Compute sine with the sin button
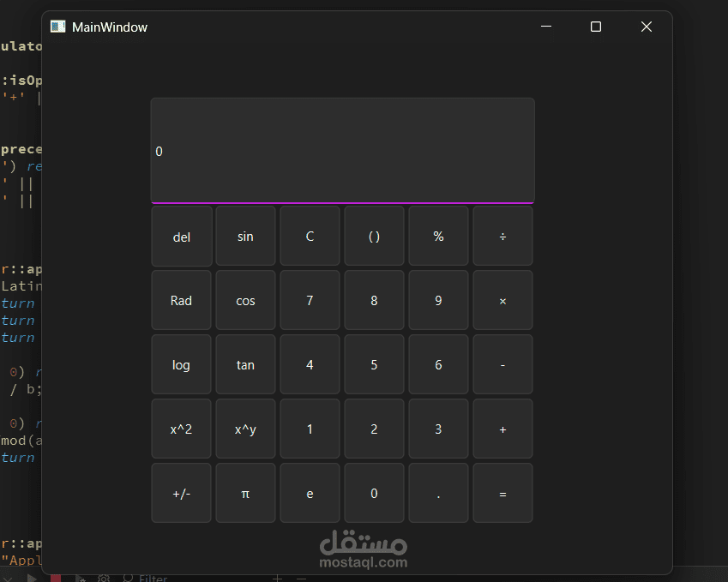Image resolution: width=728 pixels, height=582 pixels. (245, 235)
